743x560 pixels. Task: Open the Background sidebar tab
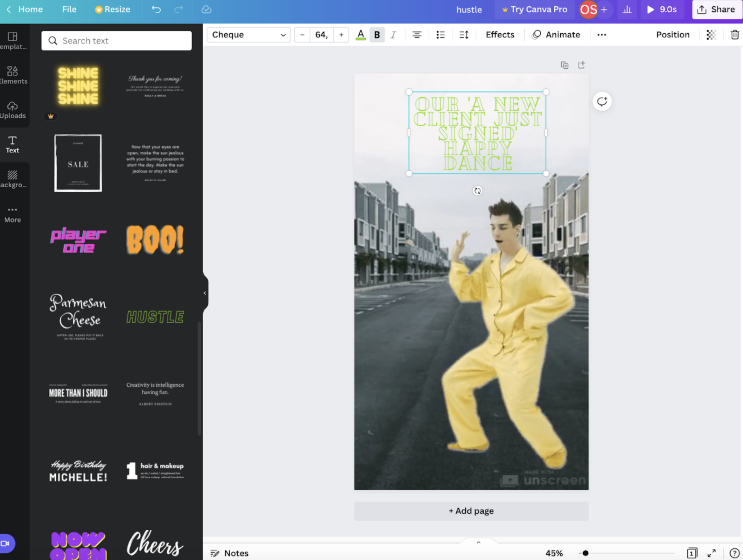point(13,179)
